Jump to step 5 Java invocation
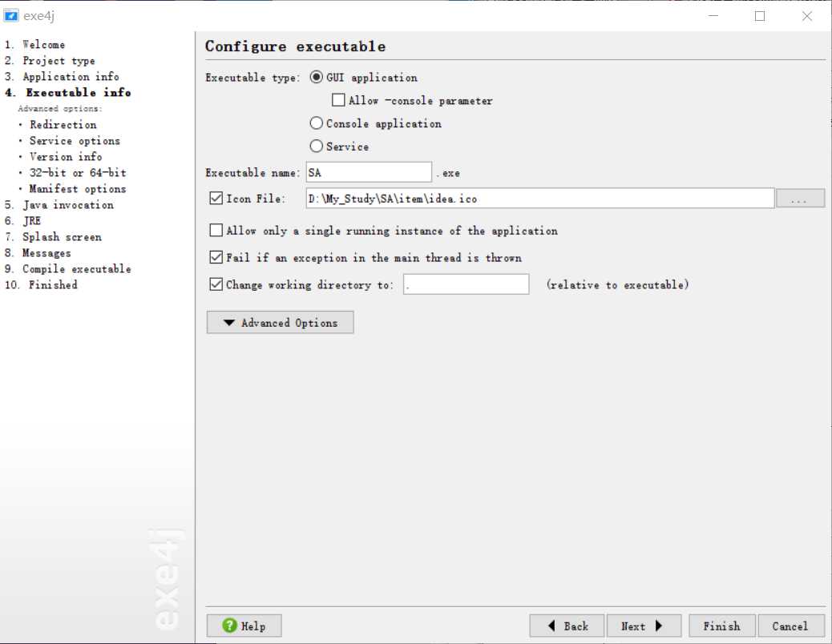This screenshot has width=832, height=644. click(59, 205)
